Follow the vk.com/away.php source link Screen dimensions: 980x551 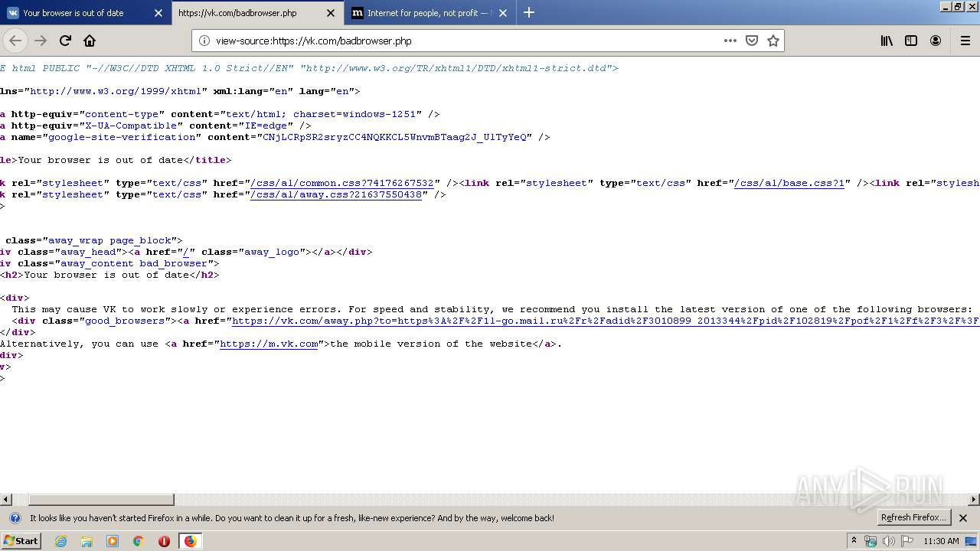click(x=606, y=321)
